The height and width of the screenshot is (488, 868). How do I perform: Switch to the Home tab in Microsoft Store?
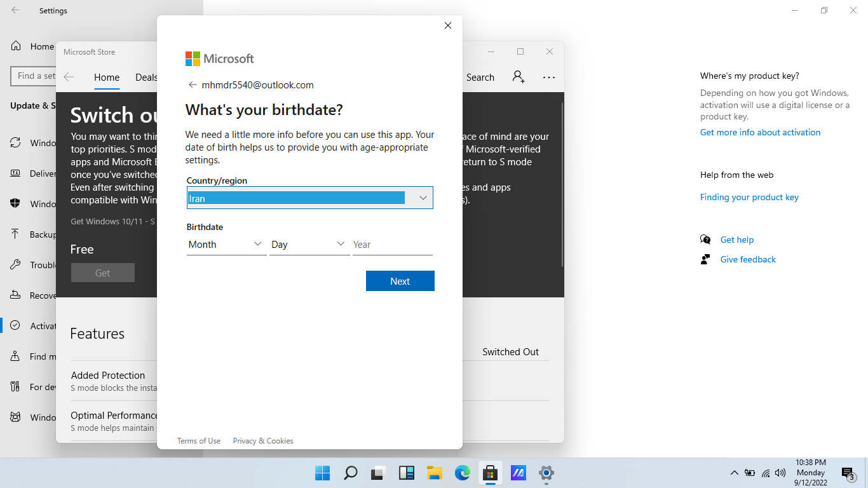(x=107, y=78)
